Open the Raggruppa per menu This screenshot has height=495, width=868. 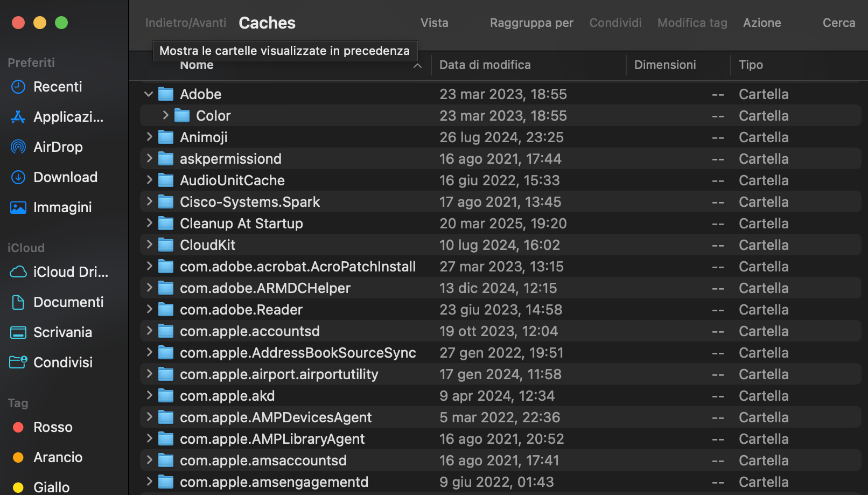531,23
